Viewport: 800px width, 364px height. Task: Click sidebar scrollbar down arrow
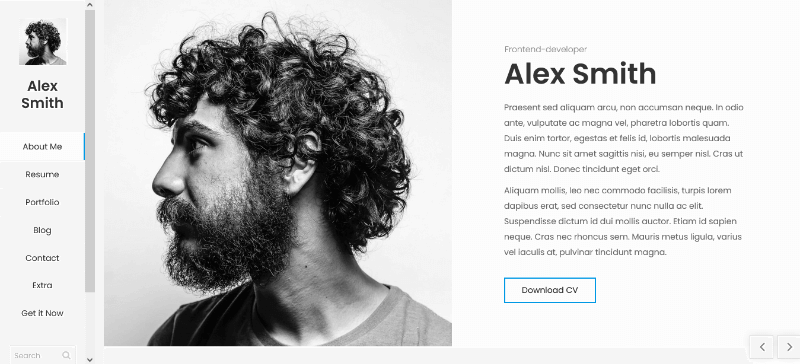pyautogui.click(x=90, y=359)
